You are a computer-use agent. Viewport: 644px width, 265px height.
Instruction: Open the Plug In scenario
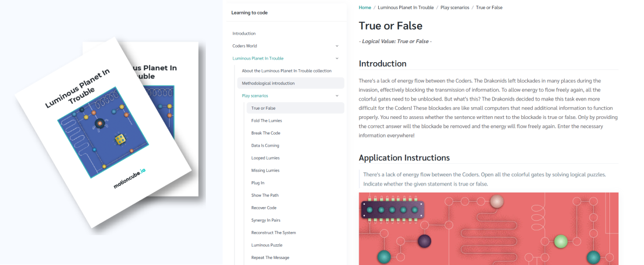pos(258,183)
